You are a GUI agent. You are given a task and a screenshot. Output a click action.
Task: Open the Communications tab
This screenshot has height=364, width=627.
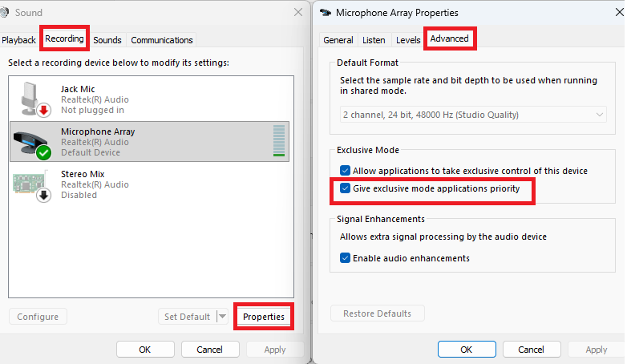click(x=161, y=40)
